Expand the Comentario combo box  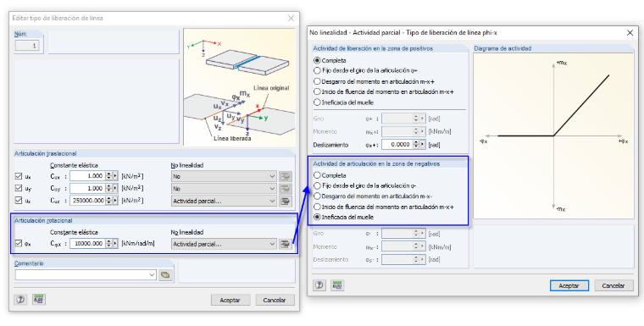pyautogui.click(x=152, y=274)
